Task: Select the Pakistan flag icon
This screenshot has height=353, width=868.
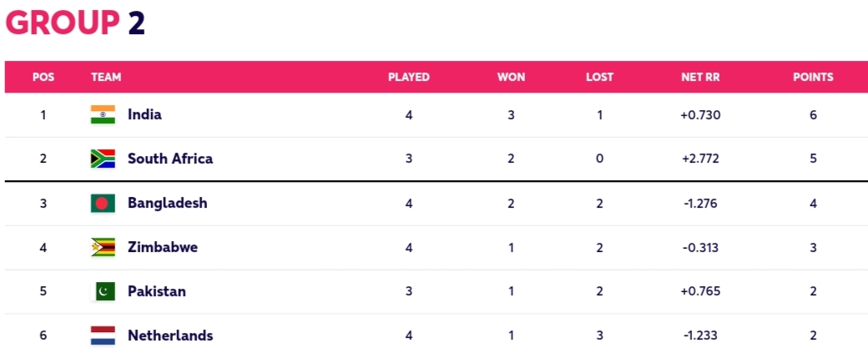Action: [x=103, y=291]
